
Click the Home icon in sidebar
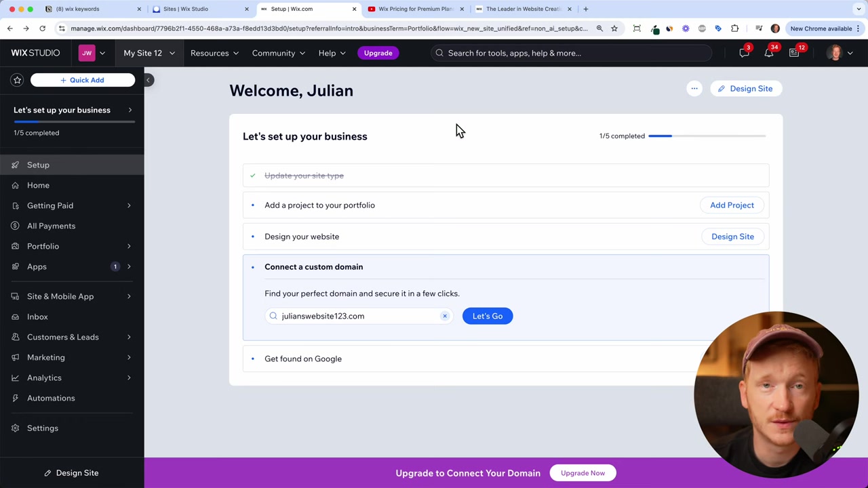pyautogui.click(x=15, y=185)
